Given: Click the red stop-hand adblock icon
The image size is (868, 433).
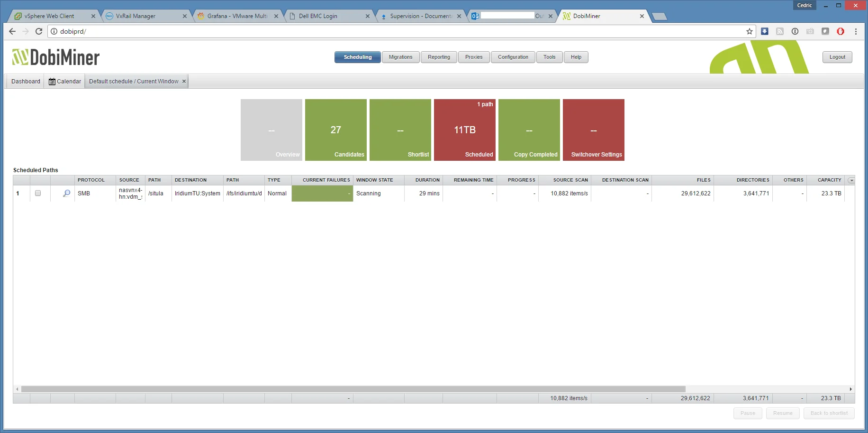Looking at the screenshot, I should coord(841,31).
